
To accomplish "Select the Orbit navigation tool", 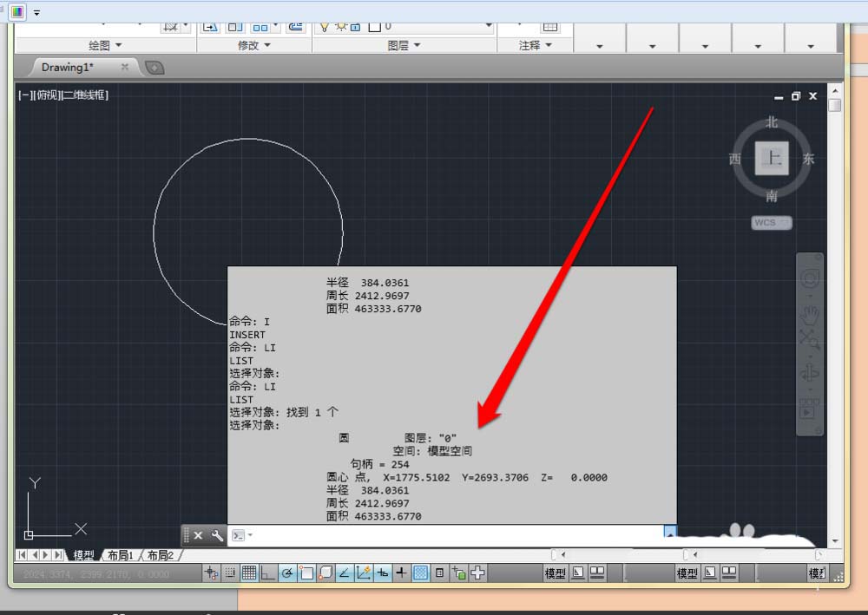I will tap(809, 372).
